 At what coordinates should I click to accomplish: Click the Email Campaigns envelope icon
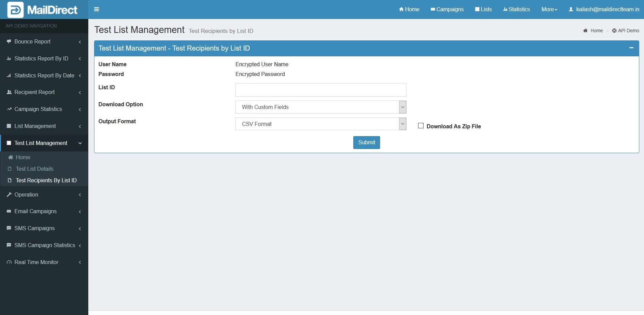pos(9,211)
